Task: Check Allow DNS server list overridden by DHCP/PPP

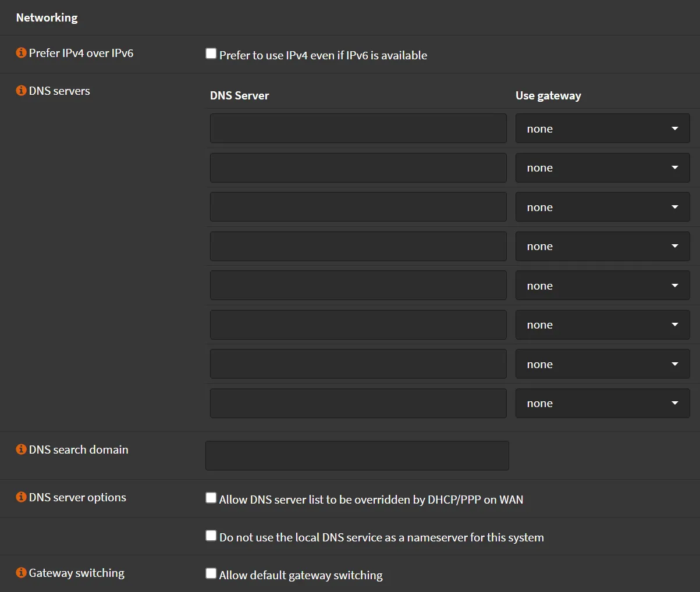Action: coord(211,498)
